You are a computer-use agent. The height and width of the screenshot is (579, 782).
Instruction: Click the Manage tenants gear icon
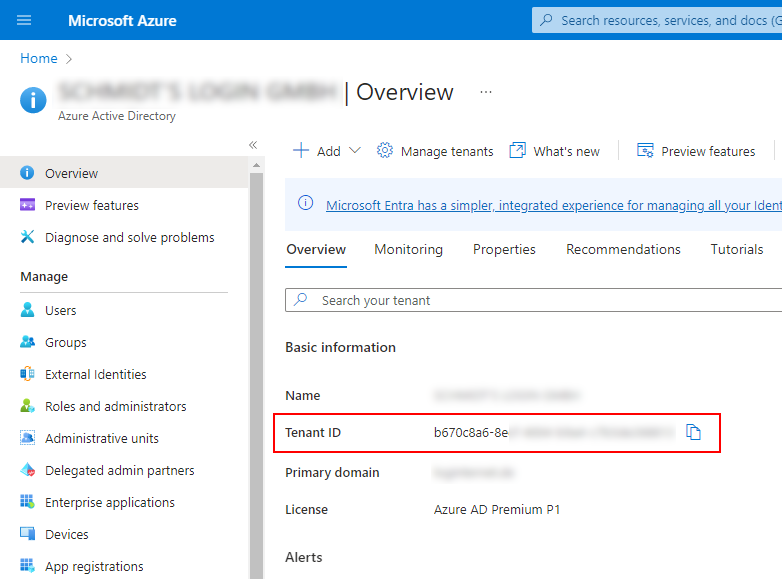(385, 150)
